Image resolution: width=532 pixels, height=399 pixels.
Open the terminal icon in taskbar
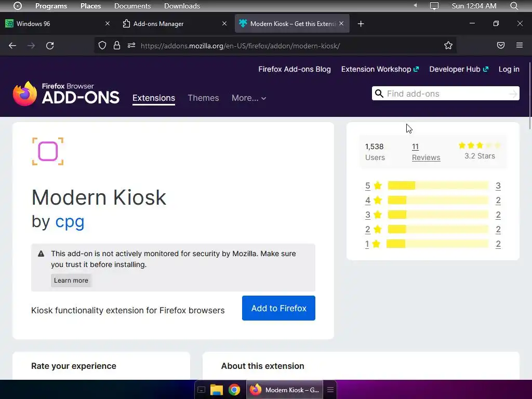click(x=201, y=390)
